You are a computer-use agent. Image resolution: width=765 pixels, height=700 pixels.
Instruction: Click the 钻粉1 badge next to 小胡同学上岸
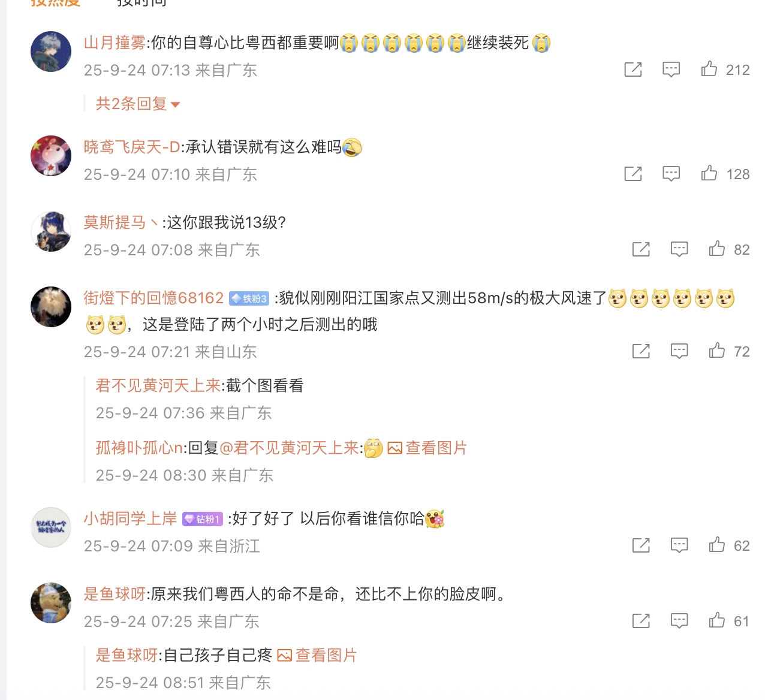coord(203,519)
